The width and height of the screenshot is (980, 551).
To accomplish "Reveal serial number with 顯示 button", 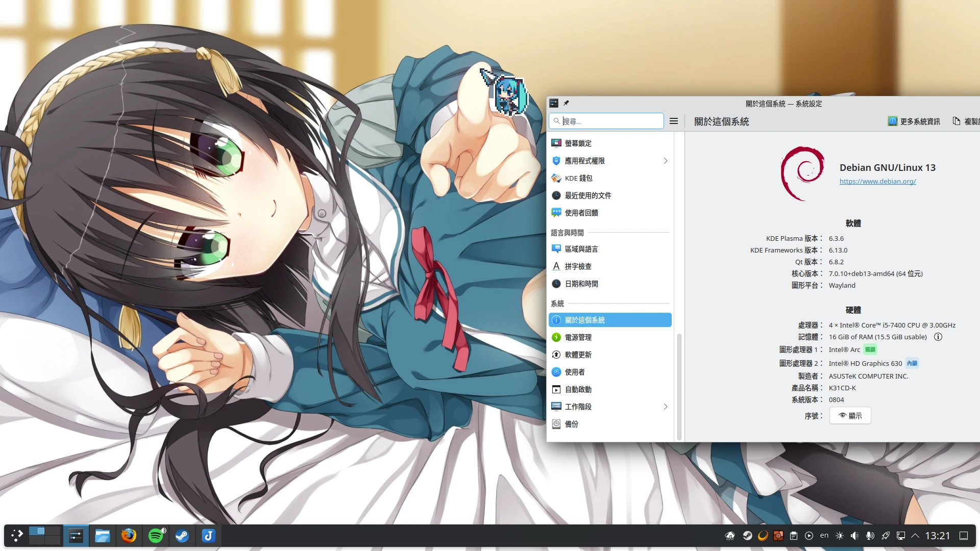I will (850, 416).
